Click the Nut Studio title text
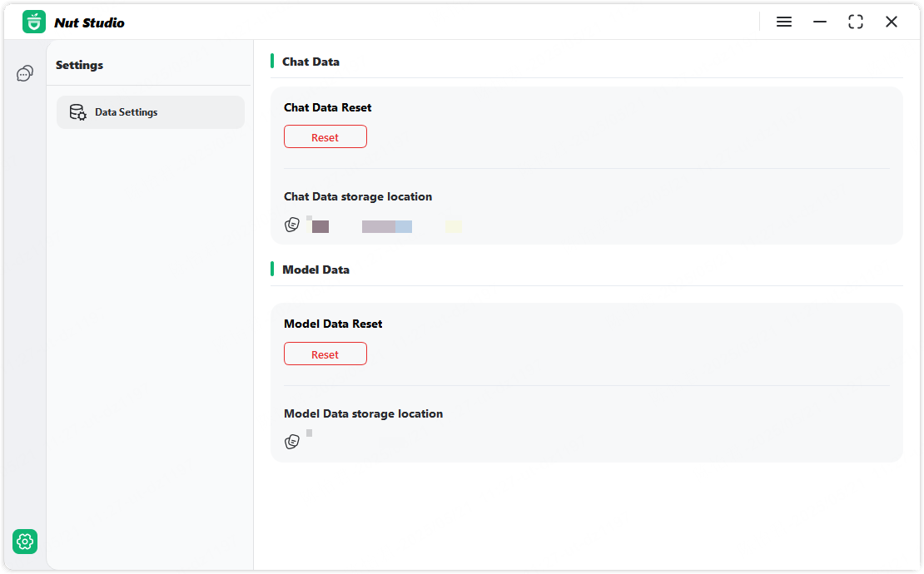 90,23
